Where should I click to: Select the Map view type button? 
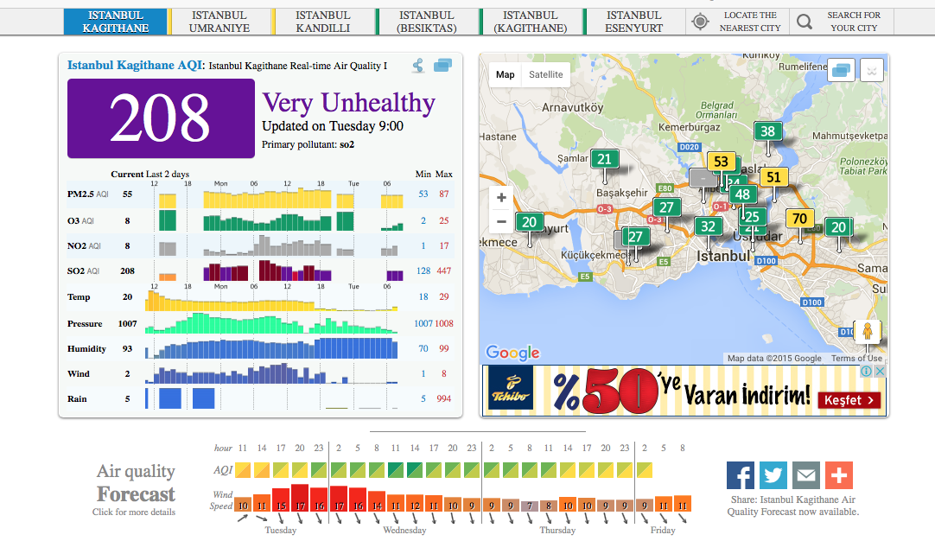pyautogui.click(x=506, y=75)
